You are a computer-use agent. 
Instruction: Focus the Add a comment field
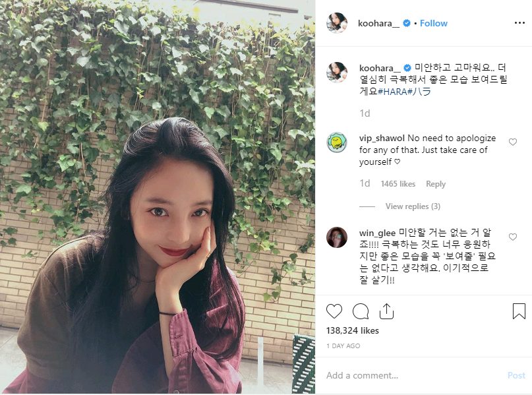[x=414, y=375]
